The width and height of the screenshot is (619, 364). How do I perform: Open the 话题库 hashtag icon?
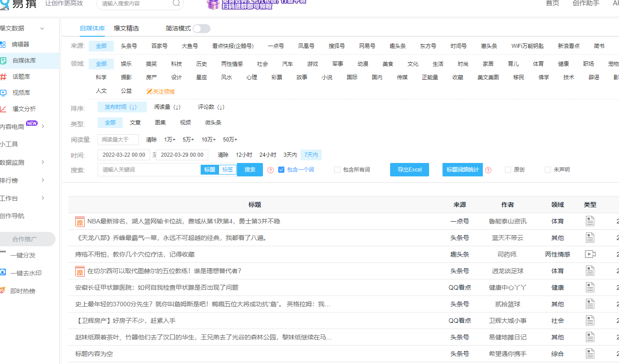tap(3, 77)
